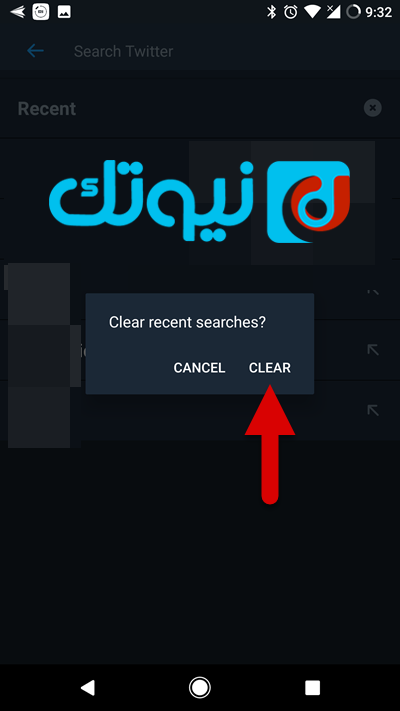Tap the middle recent search arrow icon
Screen dimensions: 400x711
click(x=373, y=350)
